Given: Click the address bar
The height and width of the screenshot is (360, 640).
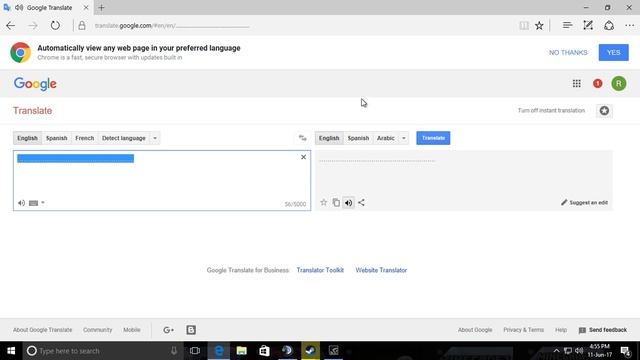Looking at the screenshot, I should (x=294, y=26).
